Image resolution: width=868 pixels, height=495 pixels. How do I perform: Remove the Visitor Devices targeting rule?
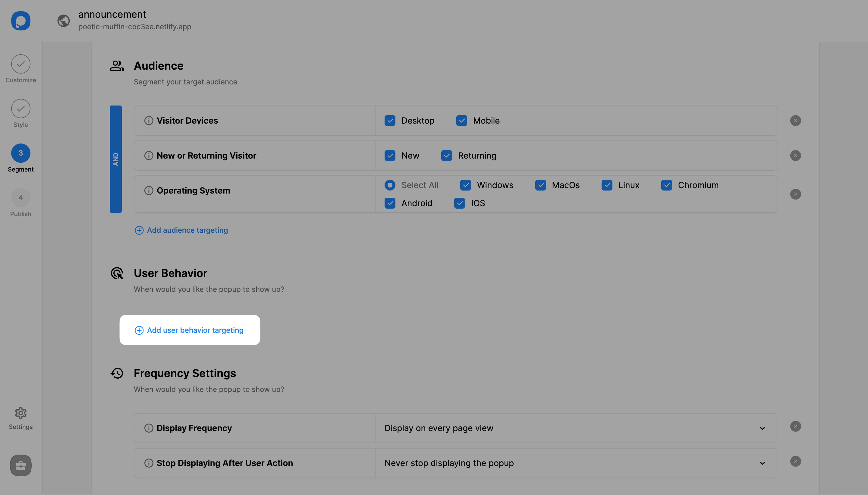(x=795, y=121)
